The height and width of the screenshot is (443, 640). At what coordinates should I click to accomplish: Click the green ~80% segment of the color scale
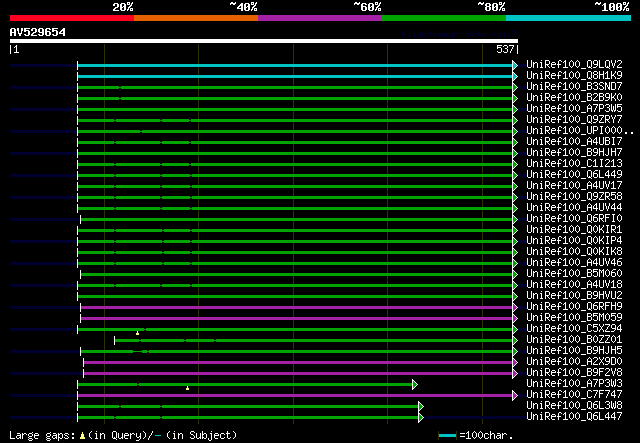(x=444, y=18)
